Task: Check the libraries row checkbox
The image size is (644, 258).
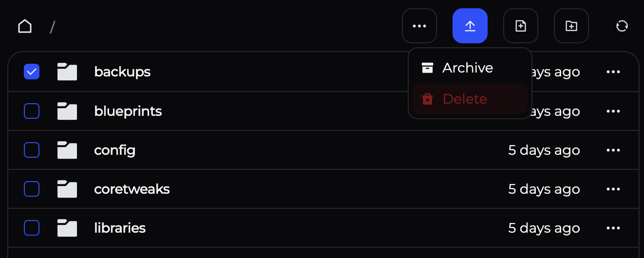Action: 32,228
